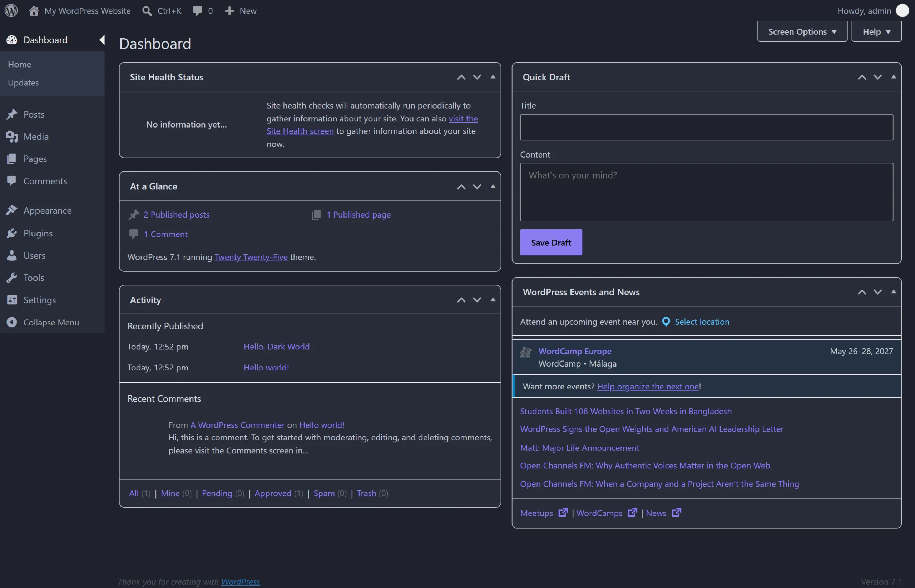Select Home in the Dashboard submenu
This screenshot has width=915, height=588.
tap(20, 64)
